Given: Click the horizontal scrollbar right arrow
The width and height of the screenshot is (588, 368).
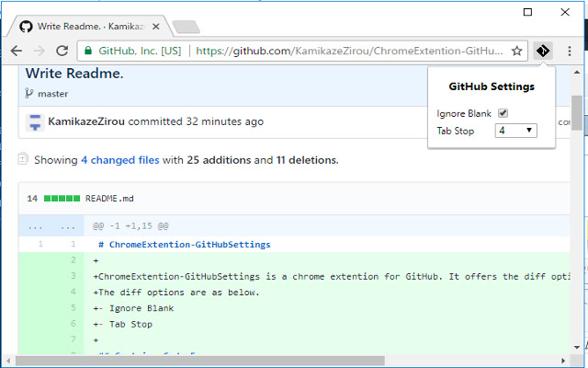Looking at the screenshot, I should pos(563,361).
